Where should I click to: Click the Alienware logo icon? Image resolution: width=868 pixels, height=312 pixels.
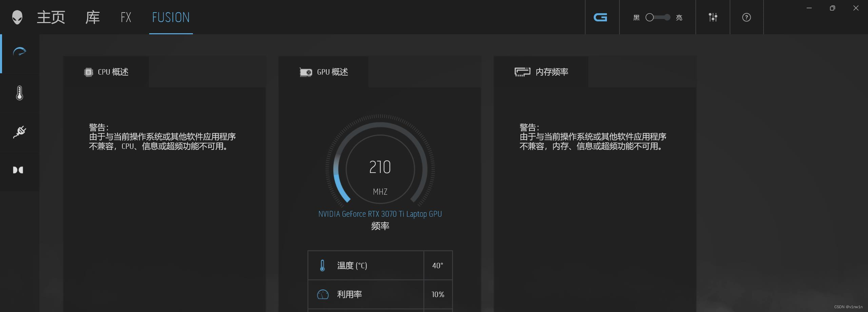point(17,17)
